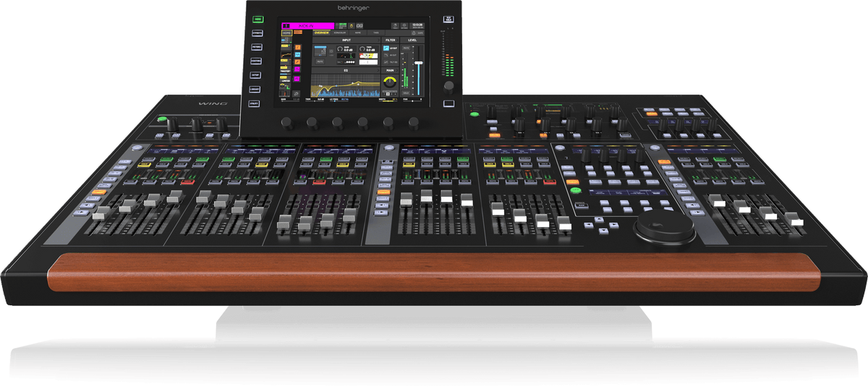
Task: Open the ROUTING view button beside touchscreen
Action: pyautogui.click(x=256, y=61)
